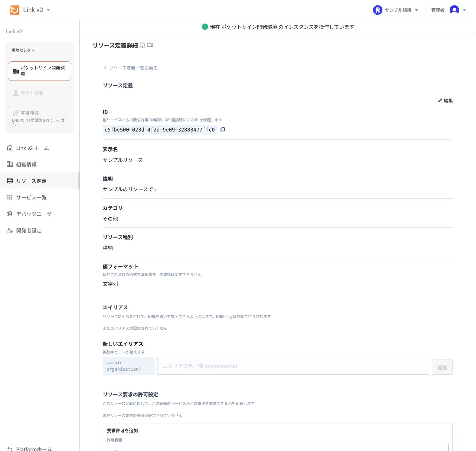The width and height of the screenshot is (476, 451).
Task: Click the 表示名 value サンプルリソース
Action: 123,160
